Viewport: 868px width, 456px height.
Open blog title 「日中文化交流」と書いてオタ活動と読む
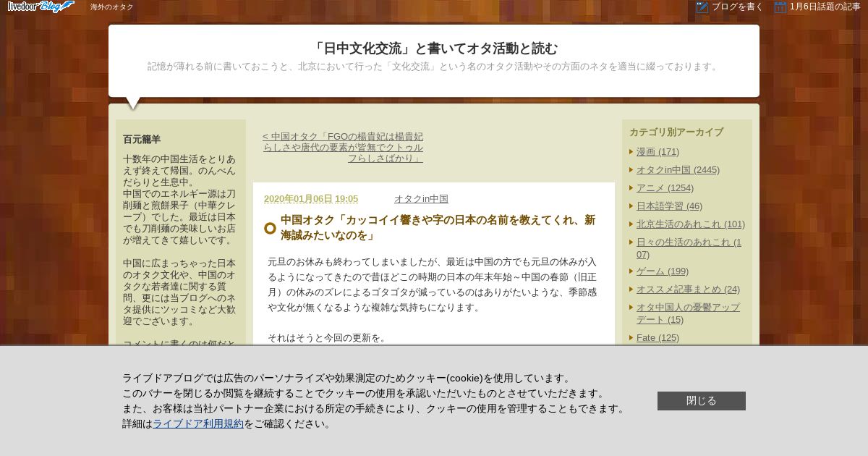434,48
